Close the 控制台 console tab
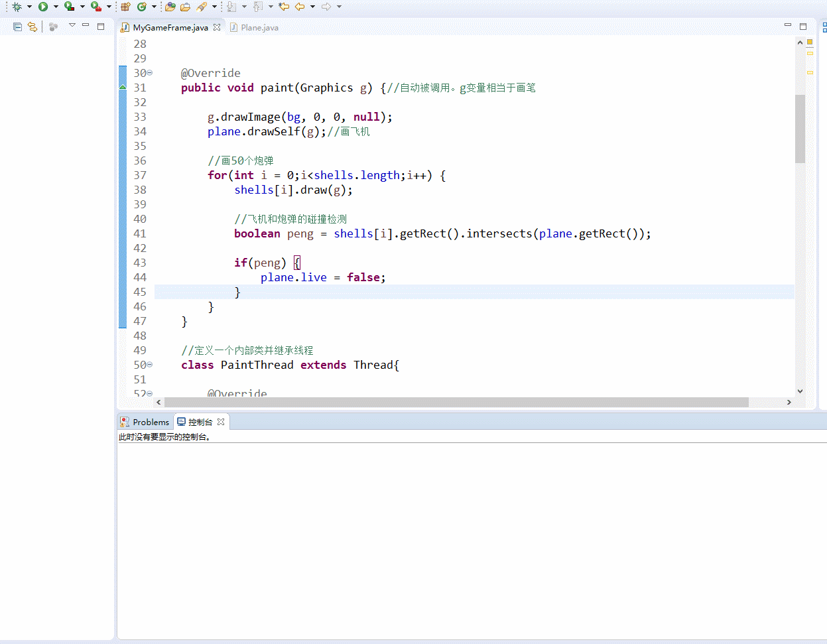 pos(221,422)
